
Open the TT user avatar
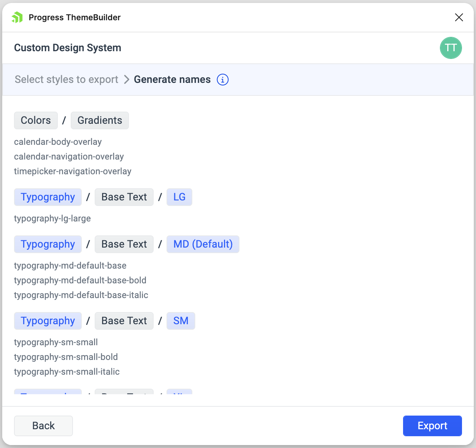[451, 48]
